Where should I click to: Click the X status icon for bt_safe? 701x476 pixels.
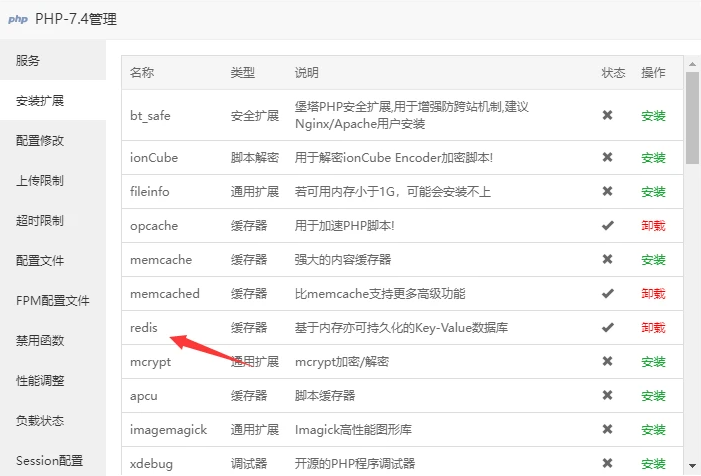607,115
